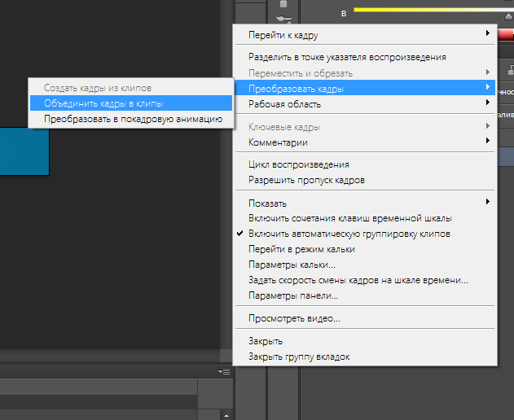Open 'Параметры панели...' settings
Image resolution: width=514 pixels, height=420 pixels.
[x=365, y=295]
